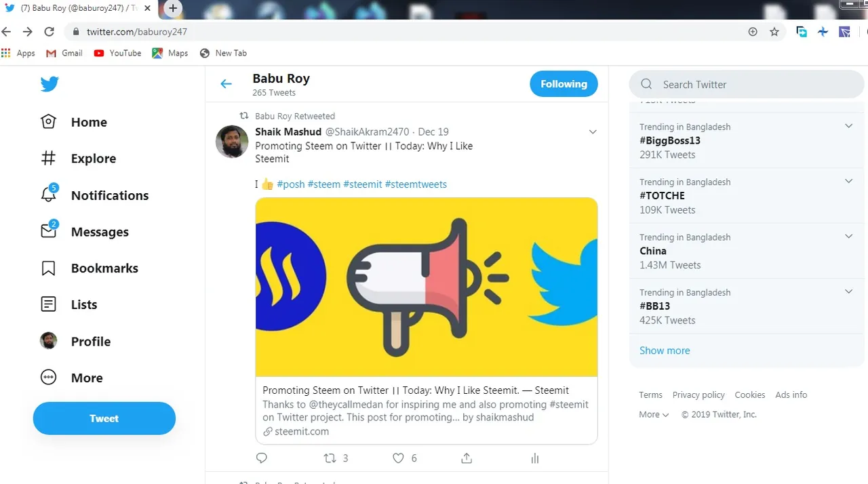Click the browser forward arrow
Viewport: 868px width, 484px height.
[x=28, y=32]
